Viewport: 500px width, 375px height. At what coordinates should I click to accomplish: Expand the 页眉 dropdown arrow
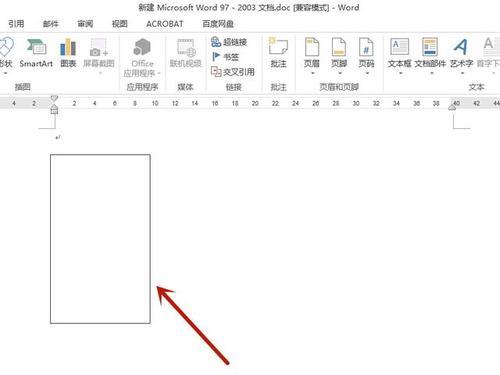pyautogui.click(x=313, y=73)
